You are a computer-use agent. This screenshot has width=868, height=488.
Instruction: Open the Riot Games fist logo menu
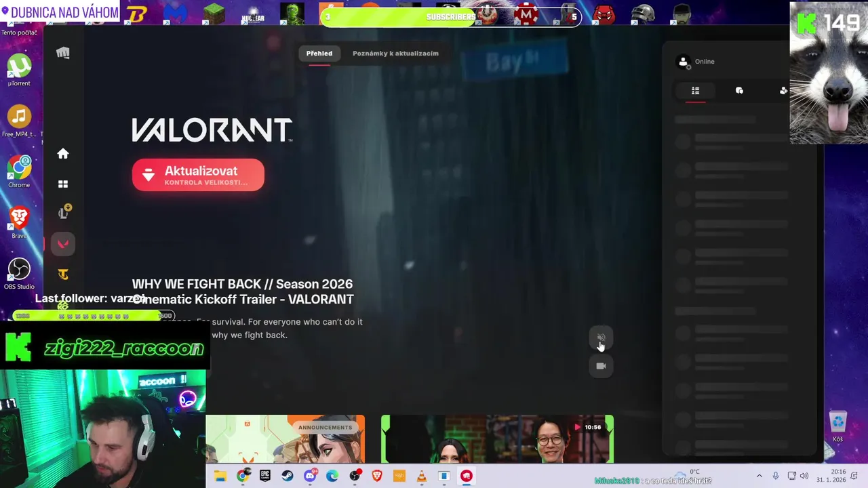pos(63,53)
